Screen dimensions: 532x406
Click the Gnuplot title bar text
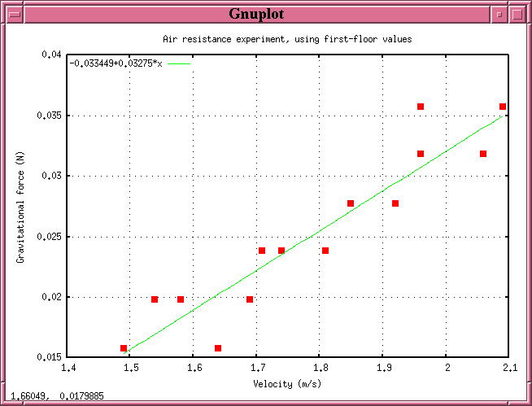click(265, 14)
